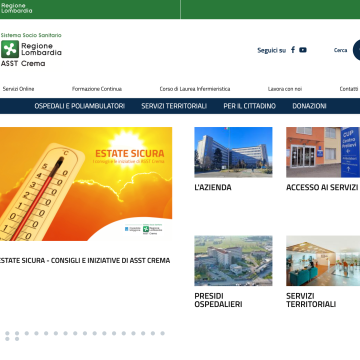Viewport: 360px width, 360px height.
Task: Visit the Lavora con noi page
Action: (285, 89)
